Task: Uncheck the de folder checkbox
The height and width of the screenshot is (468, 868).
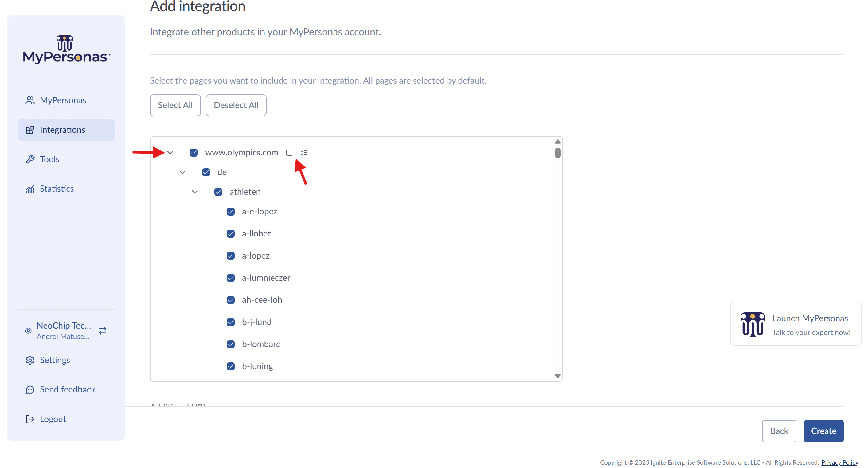Action: [206, 172]
